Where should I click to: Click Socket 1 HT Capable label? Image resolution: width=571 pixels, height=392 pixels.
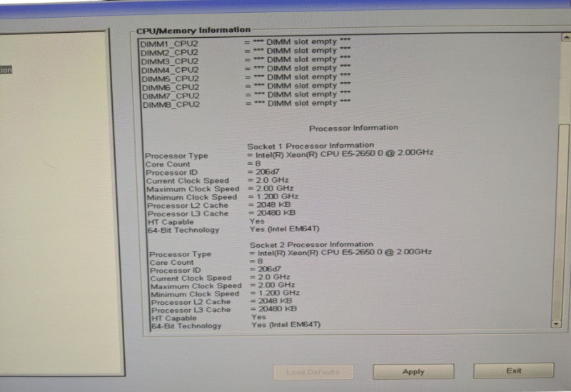171,222
